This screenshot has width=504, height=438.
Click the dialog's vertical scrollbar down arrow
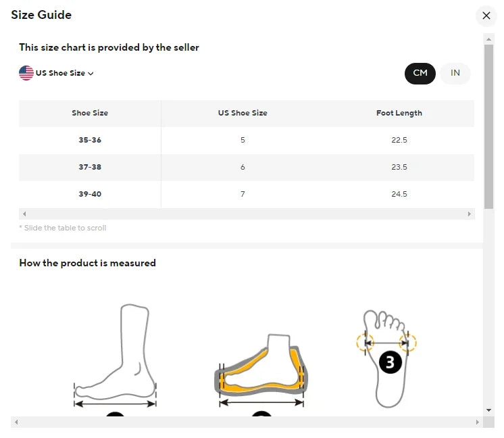pos(488,410)
